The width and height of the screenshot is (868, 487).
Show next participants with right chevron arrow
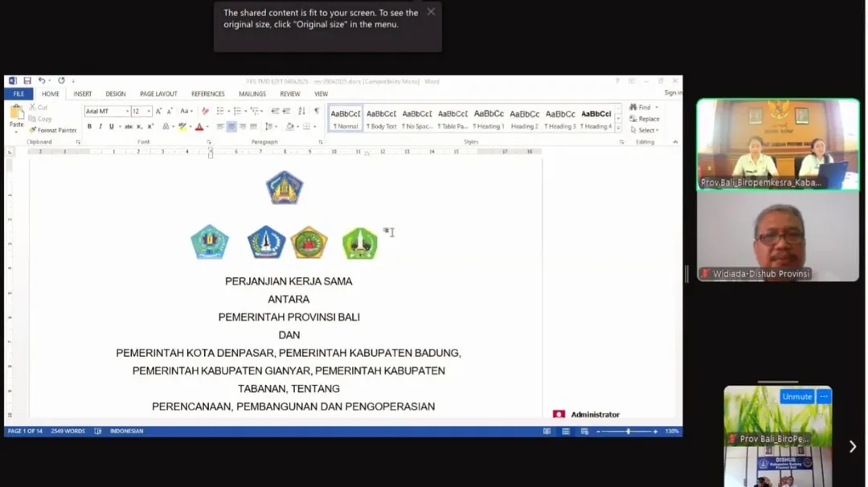tap(853, 446)
